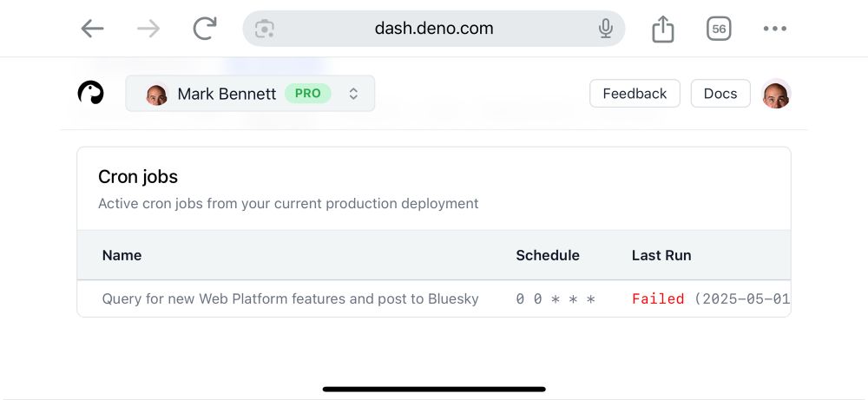Open the tab switcher showing 56 tabs

coord(719,29)
